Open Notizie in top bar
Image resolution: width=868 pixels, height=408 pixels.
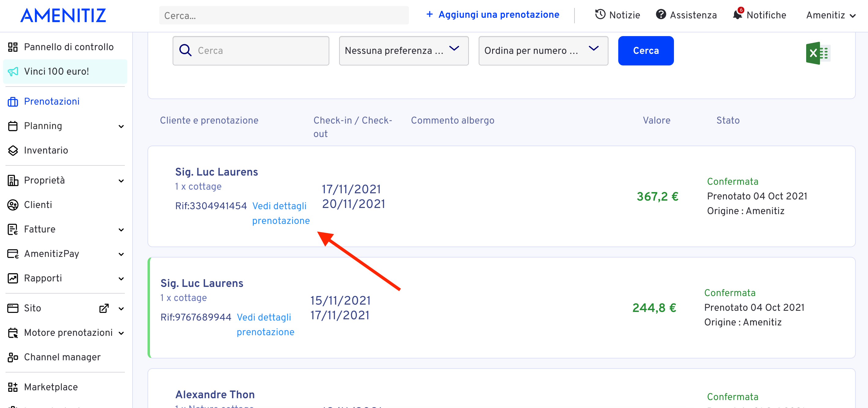point(617,15)
